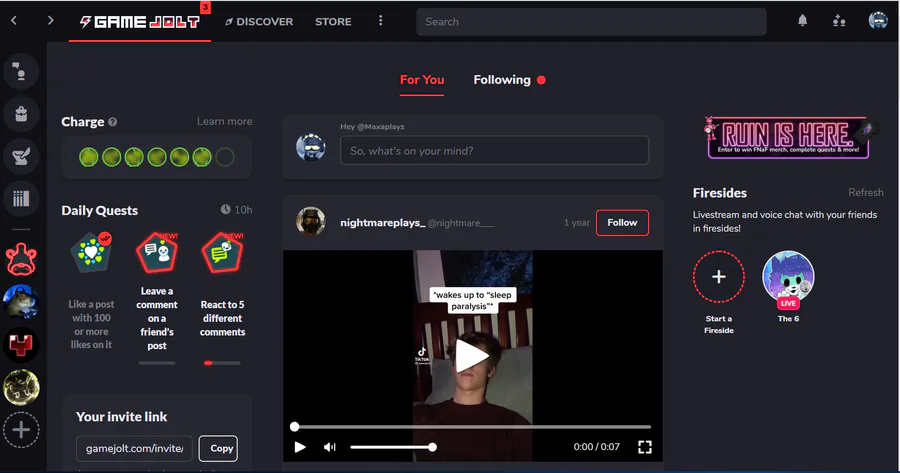Open the quests icon in sidebar

(21, 156)
